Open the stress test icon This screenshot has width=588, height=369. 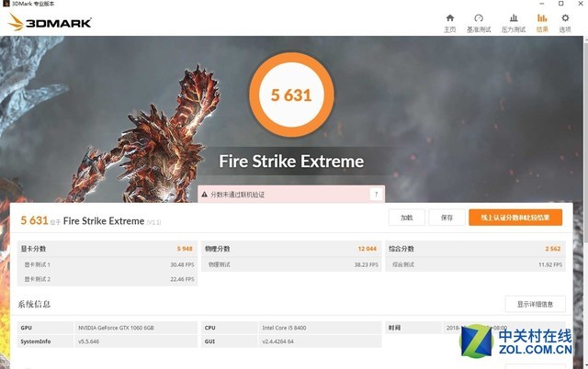(514, 18)
